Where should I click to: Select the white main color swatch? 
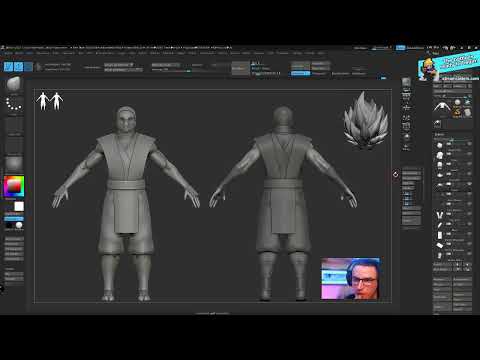pos(19,206)
